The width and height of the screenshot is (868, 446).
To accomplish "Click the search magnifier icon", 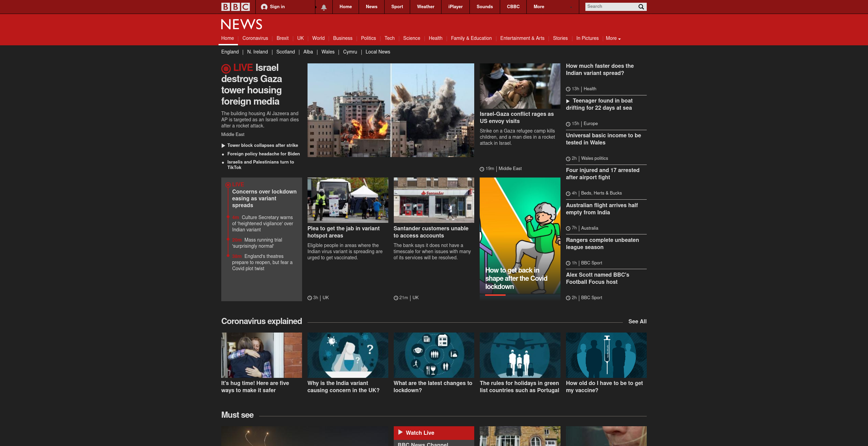I will [641, 7].
